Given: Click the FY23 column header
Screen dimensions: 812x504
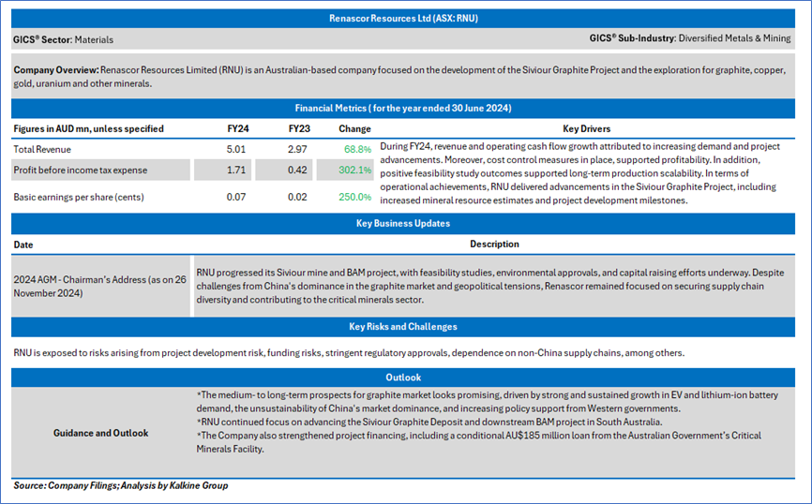Looking at the screenshot, I should (299, 129).
